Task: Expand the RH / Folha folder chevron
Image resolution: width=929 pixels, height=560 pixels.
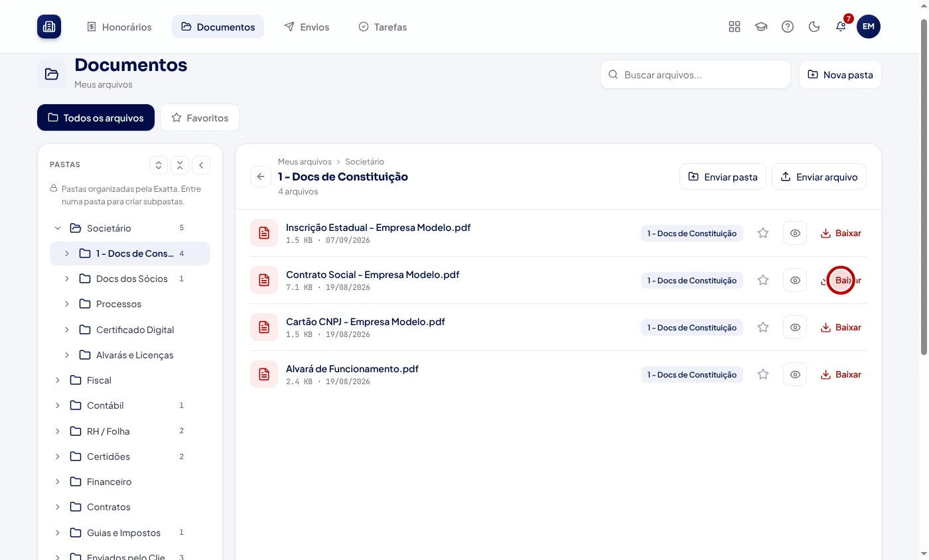Action: (58, 431)
